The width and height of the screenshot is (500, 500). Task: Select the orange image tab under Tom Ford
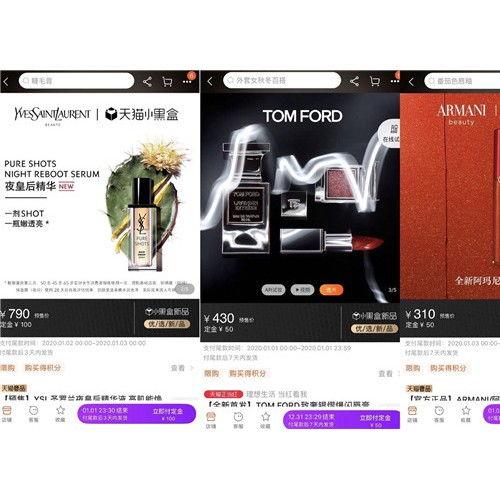(331, 290)
